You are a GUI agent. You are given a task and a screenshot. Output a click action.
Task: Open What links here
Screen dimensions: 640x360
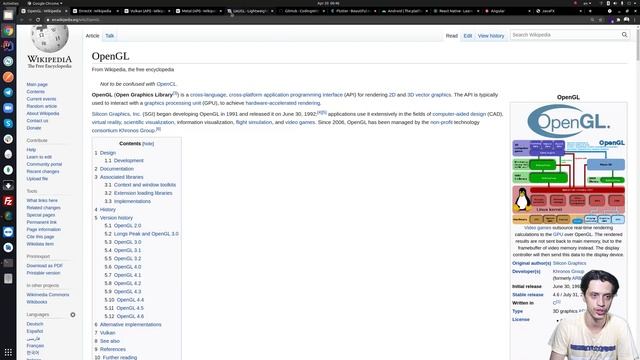coord(42,200)
